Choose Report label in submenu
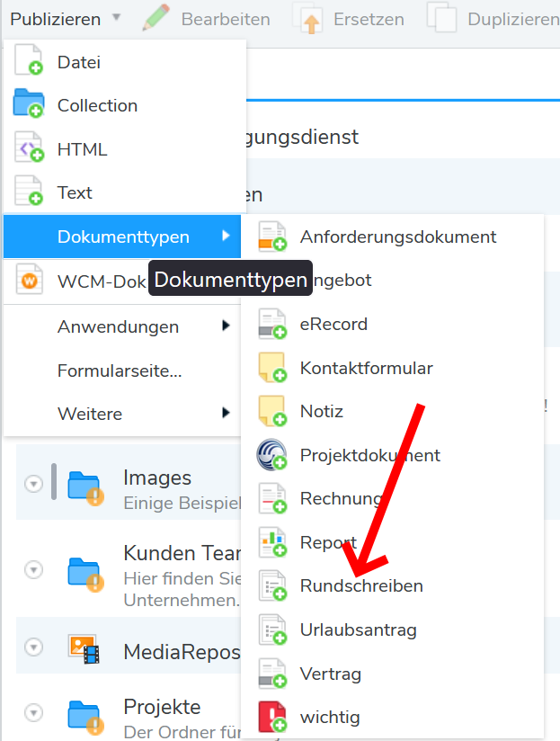This screenshot has width=560, height=741. pyautogui.click(x=328, y=542)
